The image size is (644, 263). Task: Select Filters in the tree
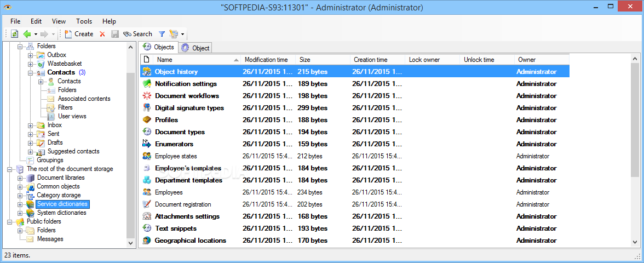pos(65,107)
